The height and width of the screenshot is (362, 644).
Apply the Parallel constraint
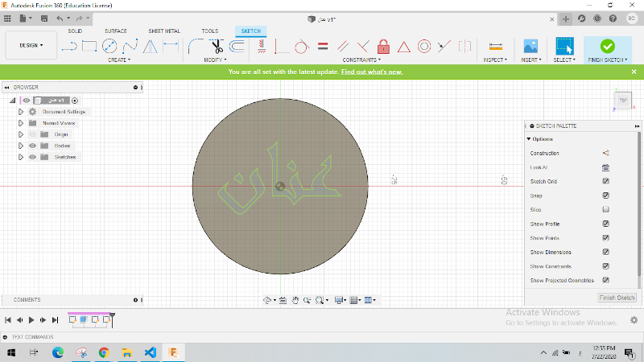343,47
